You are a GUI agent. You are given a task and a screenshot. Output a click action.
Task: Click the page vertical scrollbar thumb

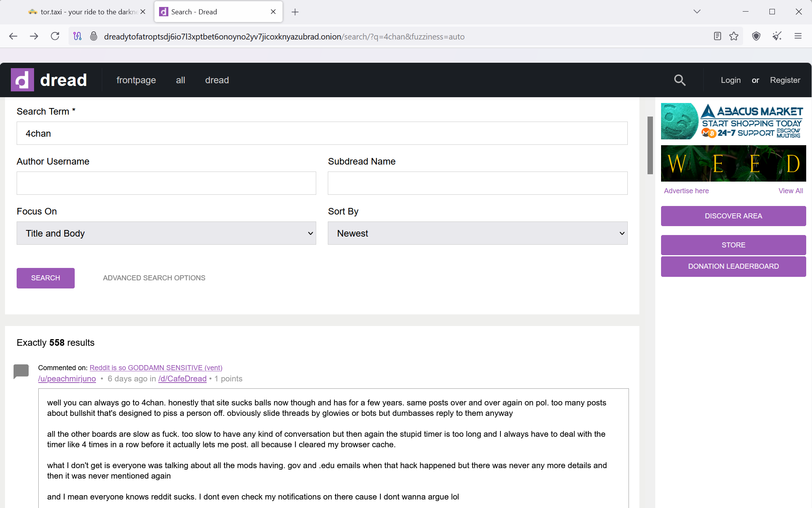(650, 145)
